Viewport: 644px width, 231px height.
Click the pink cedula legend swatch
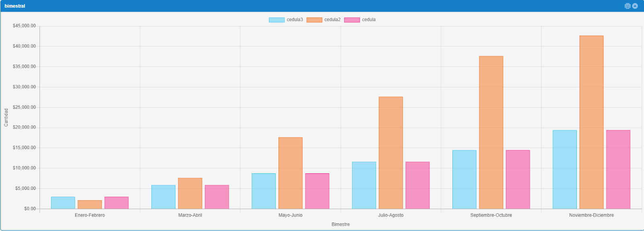point(352,20)
